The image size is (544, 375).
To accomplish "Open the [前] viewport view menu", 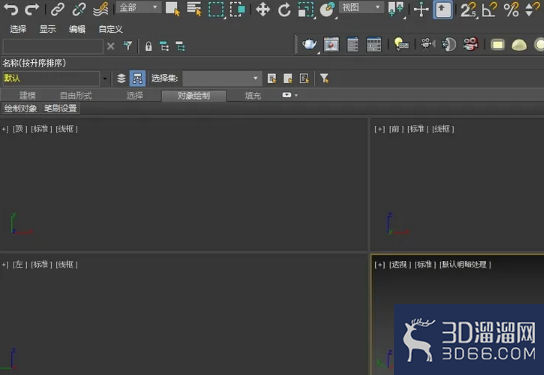I will tap(397, 129).
